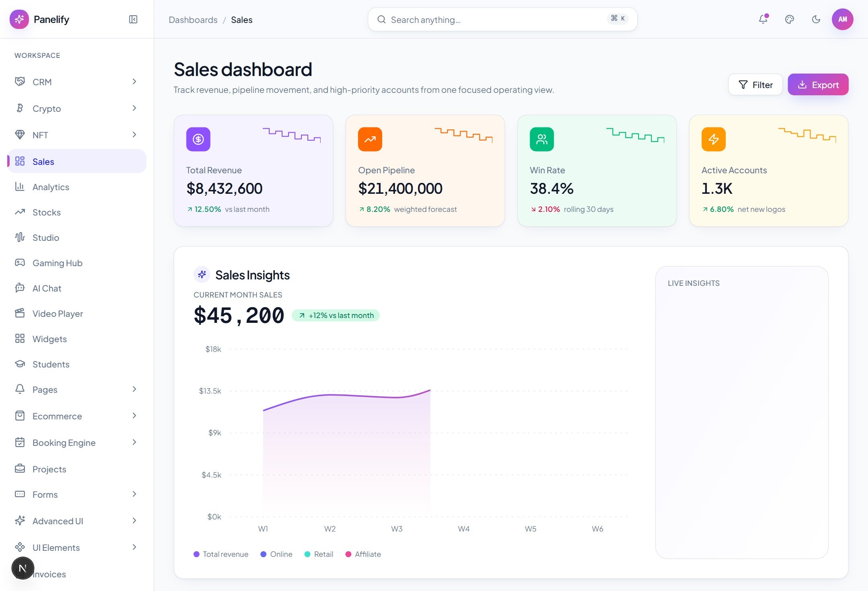
Task: Click the $8,432,600 revenue value
Action: click(x=224, y=189)
